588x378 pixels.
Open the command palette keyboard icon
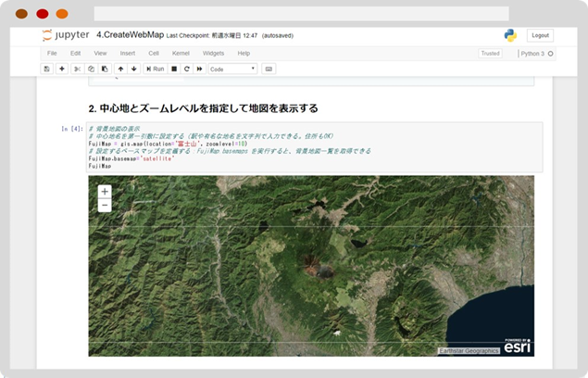coord(269,69)
